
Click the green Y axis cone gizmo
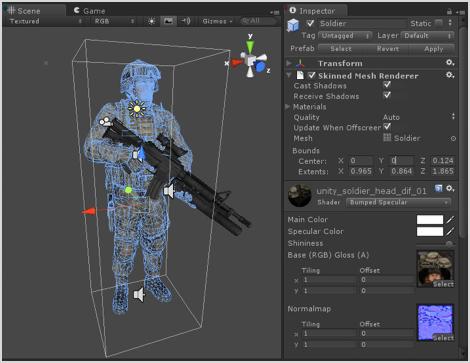click(x=250, y=47)
